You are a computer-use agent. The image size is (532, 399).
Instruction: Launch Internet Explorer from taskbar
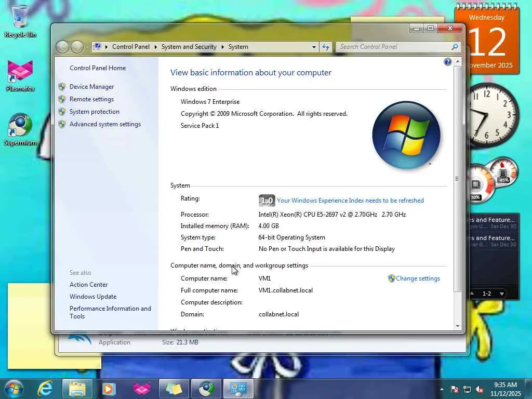click(x=45, y=389)
